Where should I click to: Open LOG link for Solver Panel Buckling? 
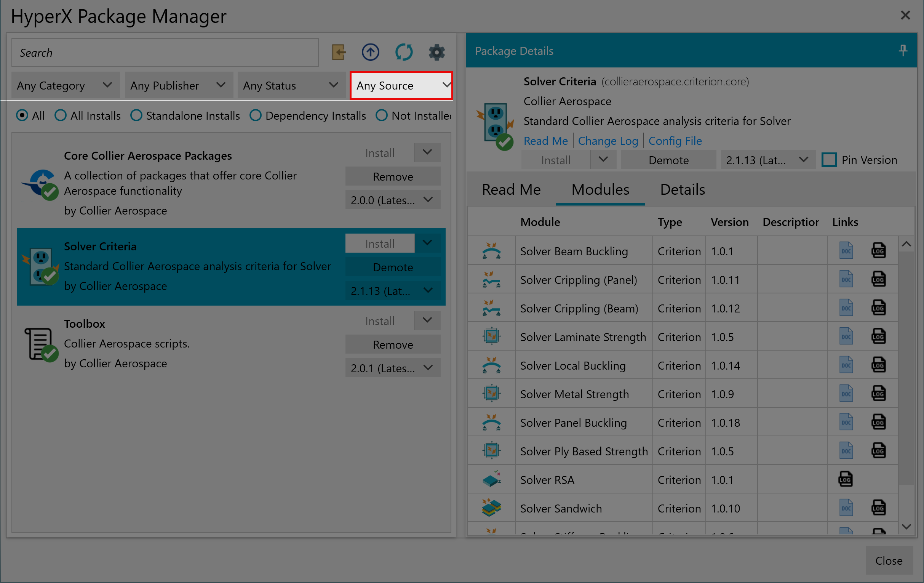pos(878,423)
